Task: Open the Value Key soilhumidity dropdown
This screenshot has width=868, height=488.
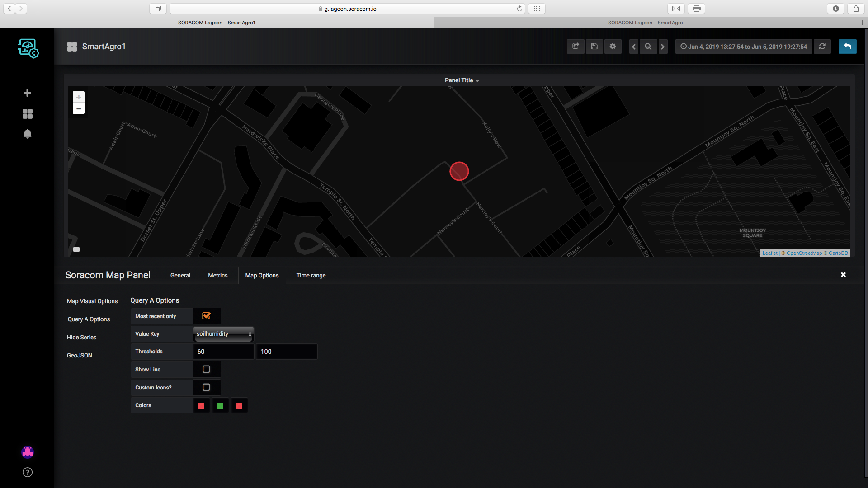Action: click(223, 334)
